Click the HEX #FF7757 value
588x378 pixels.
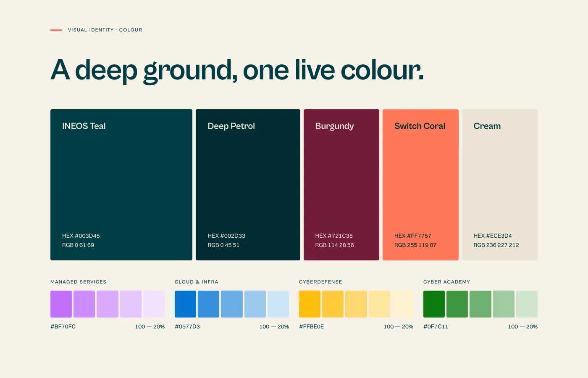point(413,236)
